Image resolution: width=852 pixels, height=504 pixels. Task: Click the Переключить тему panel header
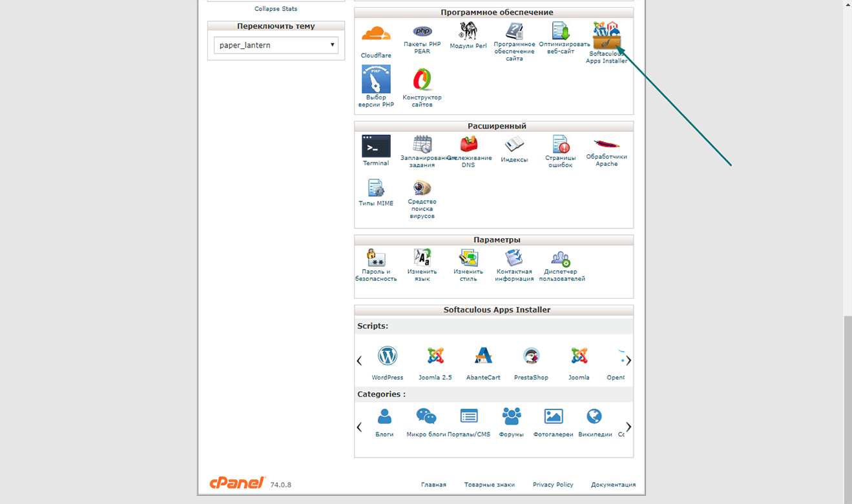(276, 26)
